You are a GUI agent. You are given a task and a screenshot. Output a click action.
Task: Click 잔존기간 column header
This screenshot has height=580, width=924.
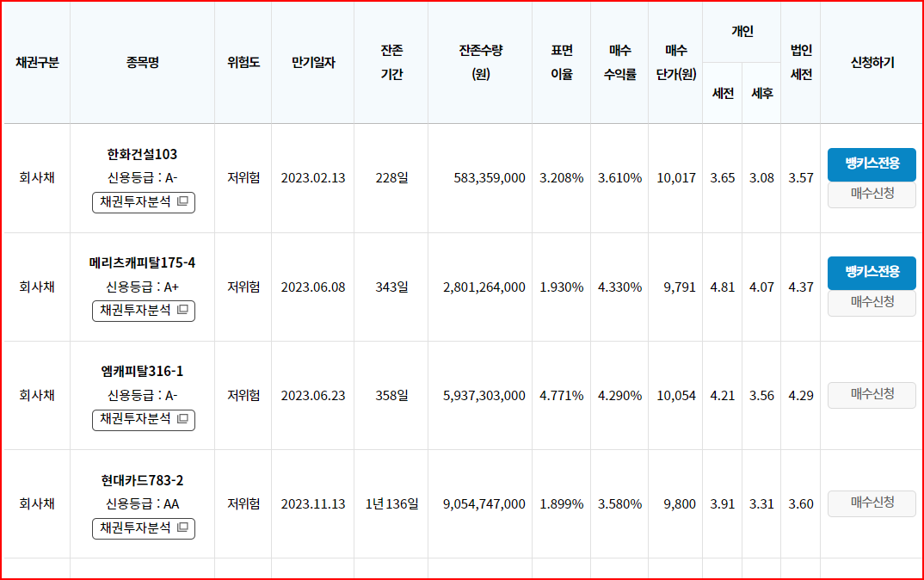(x=391, y=63)
